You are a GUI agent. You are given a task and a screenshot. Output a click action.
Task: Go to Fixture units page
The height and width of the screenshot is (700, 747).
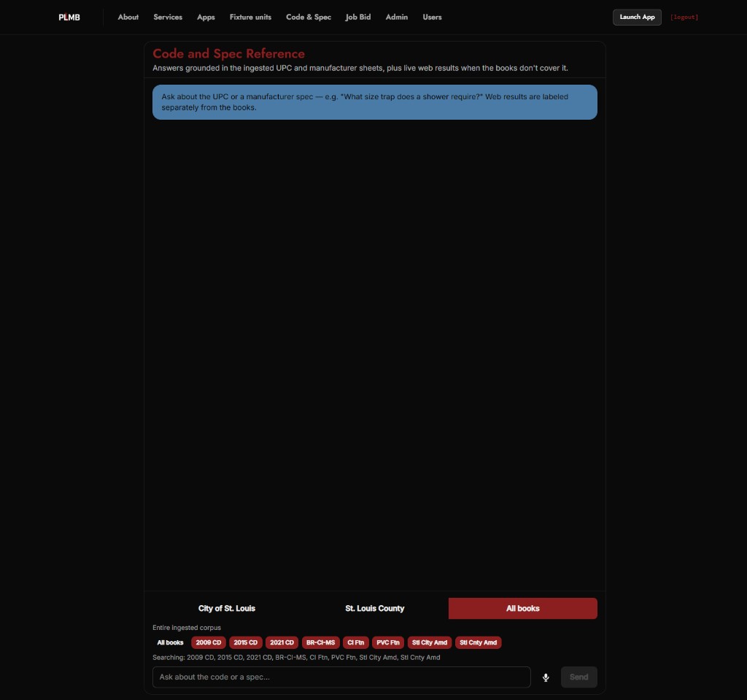250,18
